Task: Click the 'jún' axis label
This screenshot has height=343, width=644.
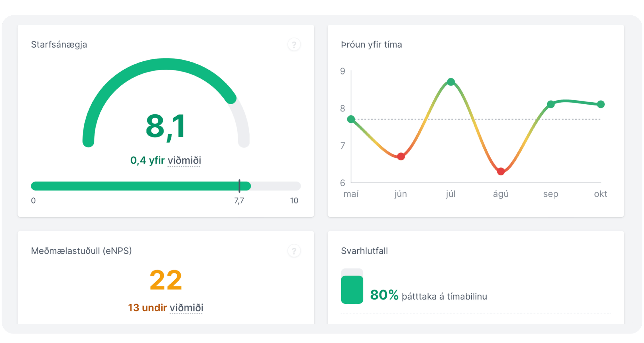Action: (401, 194)
